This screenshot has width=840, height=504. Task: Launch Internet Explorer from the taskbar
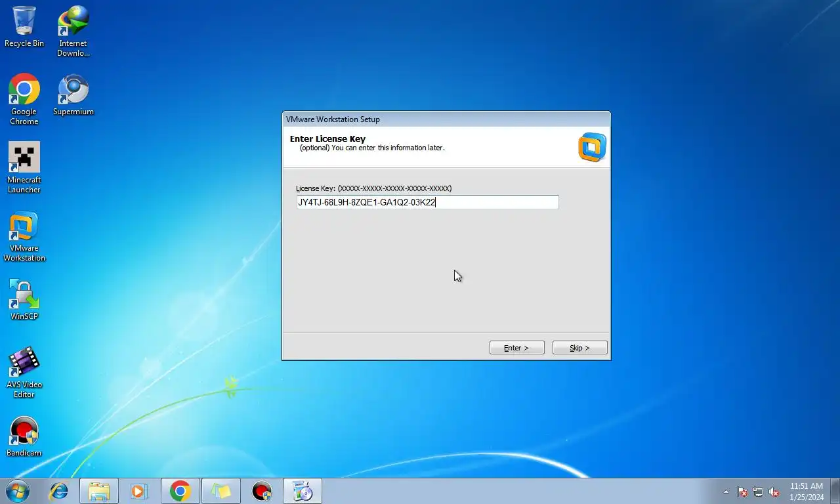click(x=59, y=491)
